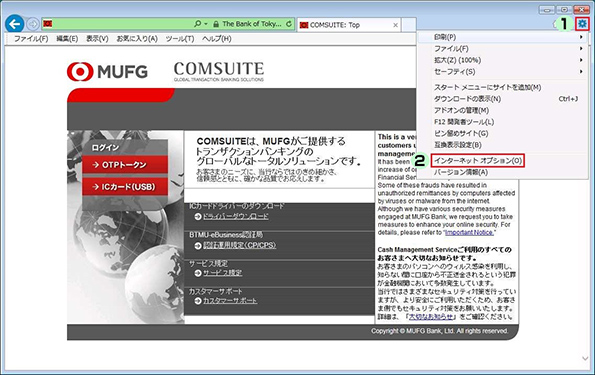This screenshot has height=375, width=595.
Task: Click the Copyright © MUFG Bank footer text
Action: pyautogui.click(x=439, y=331)
